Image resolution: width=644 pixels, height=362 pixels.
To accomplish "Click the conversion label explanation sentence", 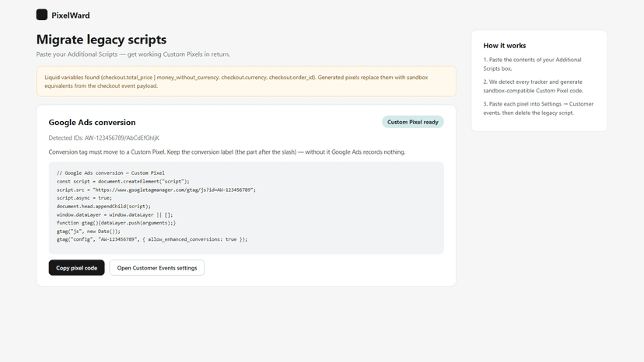I will coord(226,151).
